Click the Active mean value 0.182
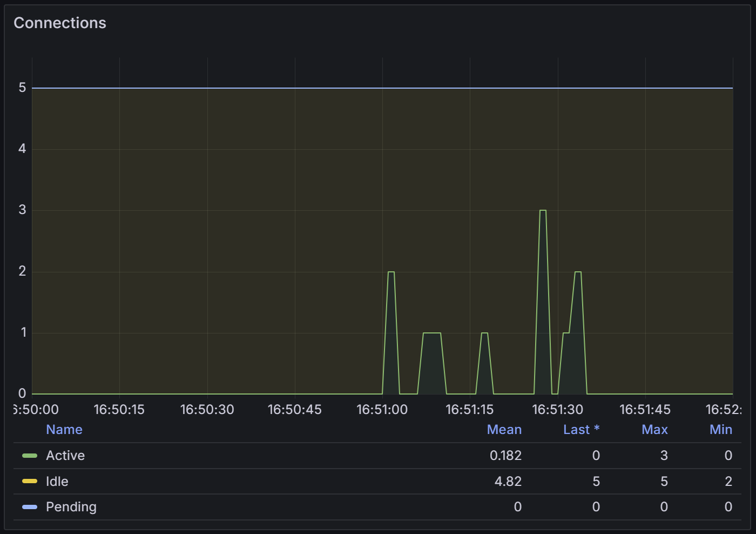Screen dimensions: 756x534 click(505, 456)
